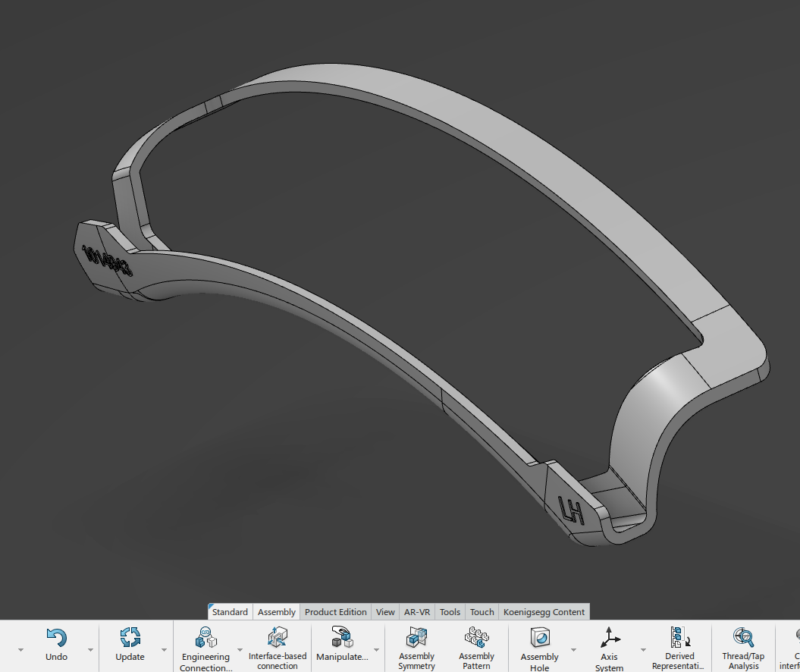Expand the Axis System dropdown arrow
Viewport: 800px width, 672px height.
coord(643,650)
